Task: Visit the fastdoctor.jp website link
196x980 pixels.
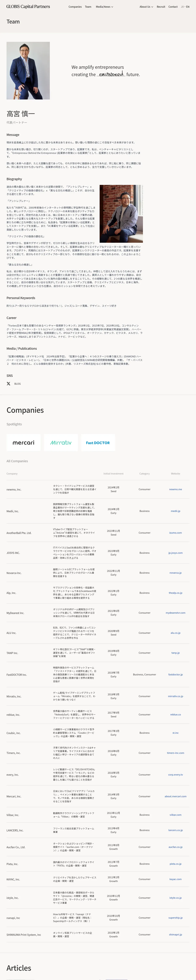Action: coord(175,675)
